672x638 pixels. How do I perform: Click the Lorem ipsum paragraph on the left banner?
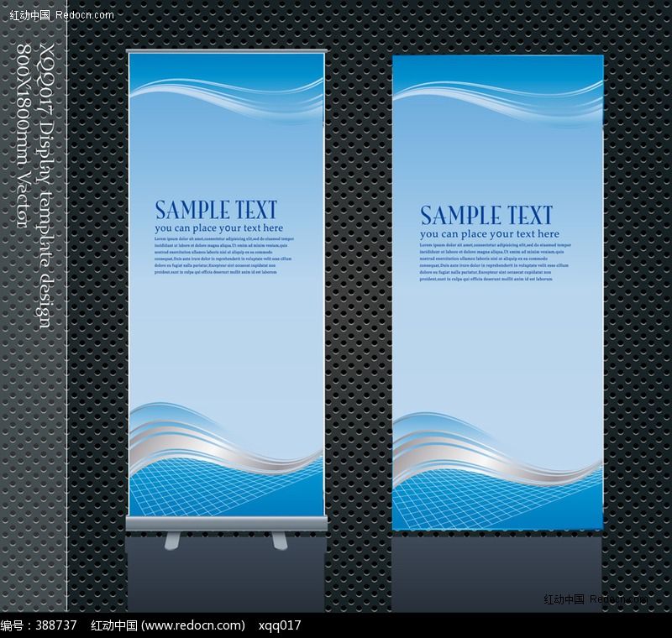click(224, 255)
